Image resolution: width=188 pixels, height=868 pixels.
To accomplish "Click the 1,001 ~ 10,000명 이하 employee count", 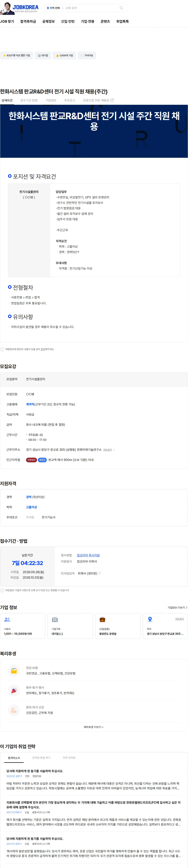I will pos(18,634).
